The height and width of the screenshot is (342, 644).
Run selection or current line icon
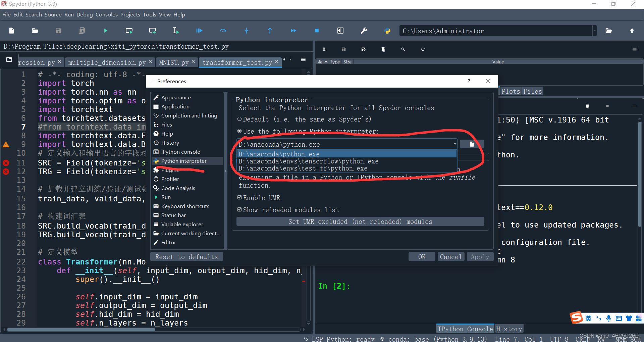(176, 31)
